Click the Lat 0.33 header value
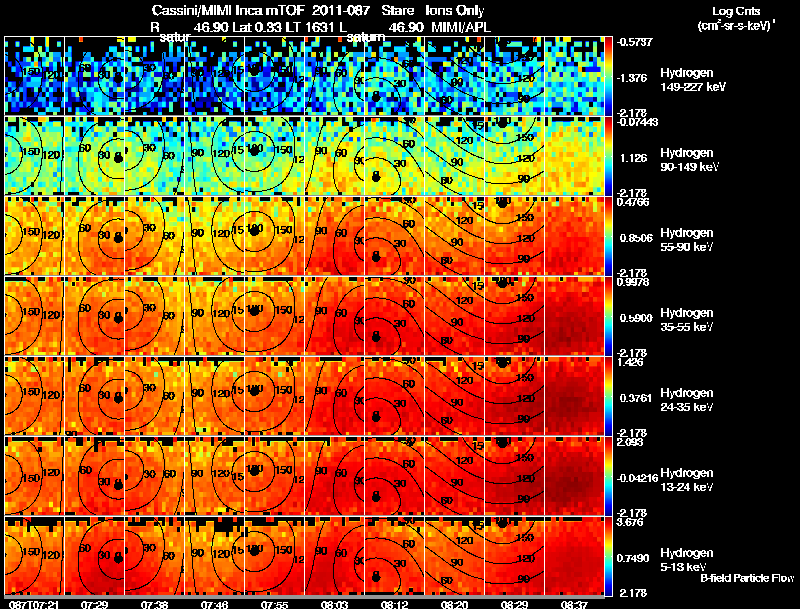Screen dimensions: 800x609 [258, 27]
